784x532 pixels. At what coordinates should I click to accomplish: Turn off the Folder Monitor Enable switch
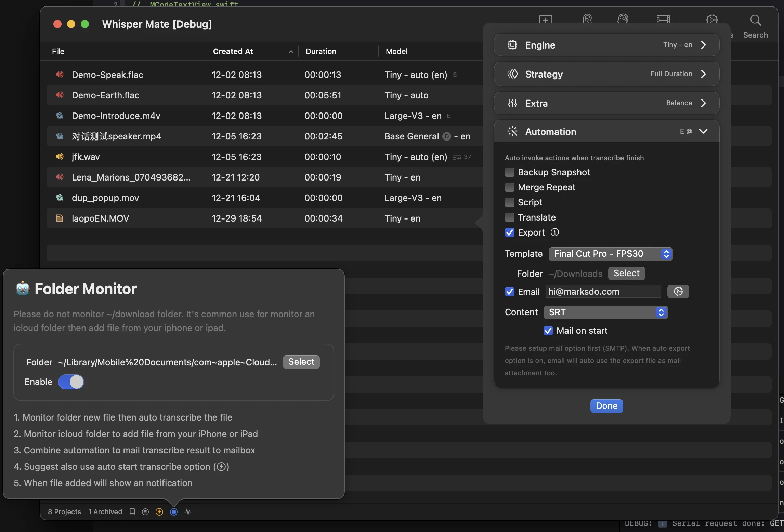coord(71,382)
